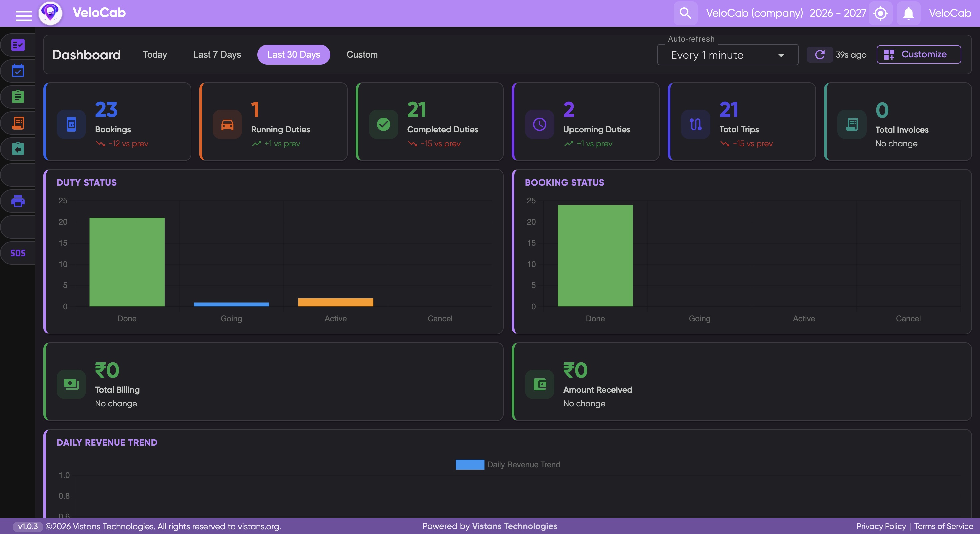The image size is (980, 534).
Task: Select the Last 30 Days tab
Action: pyautogui.click(x=293, y=54)
